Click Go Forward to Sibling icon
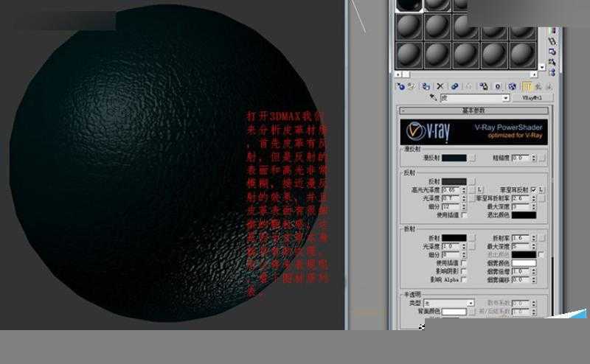The height and width of the screenshot is (364, 590). (x=549, y=87)
